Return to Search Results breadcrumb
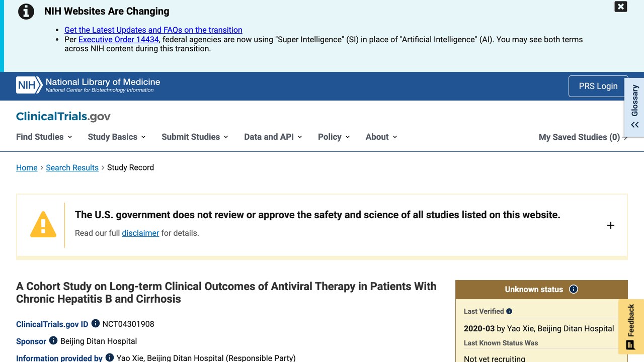 (72, 167)
